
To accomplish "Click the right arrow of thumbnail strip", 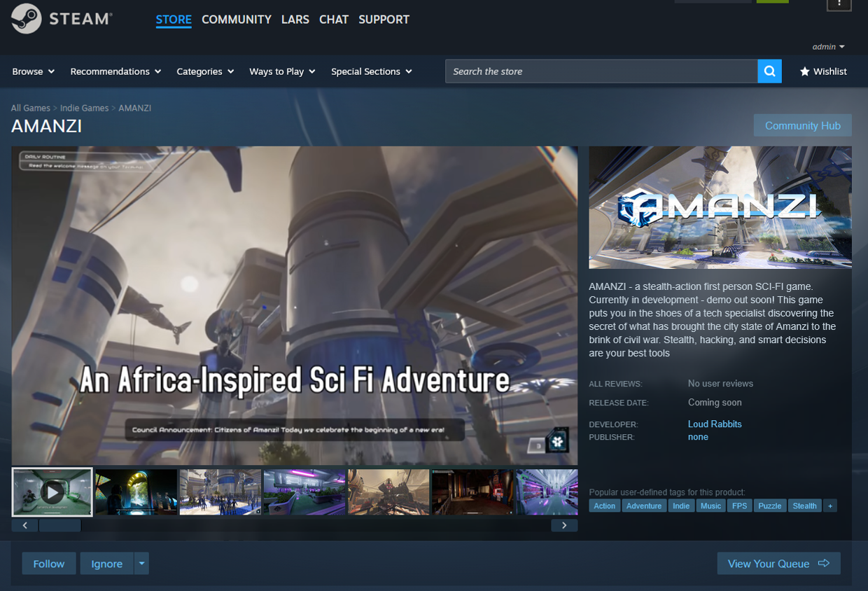I will point(564,525).
